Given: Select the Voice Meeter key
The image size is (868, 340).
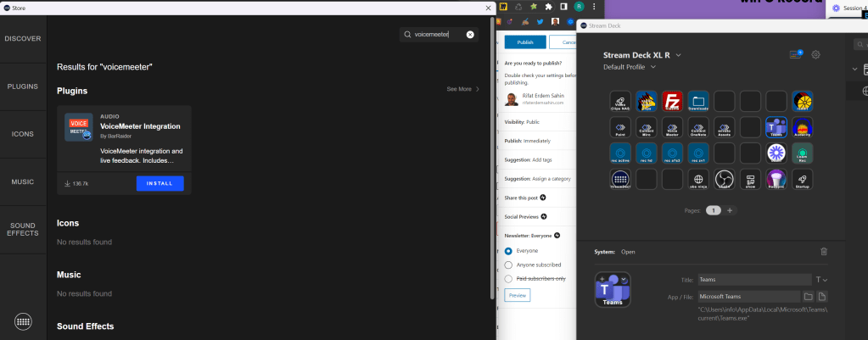Looking at the screenshot, I should click(672, 127).
